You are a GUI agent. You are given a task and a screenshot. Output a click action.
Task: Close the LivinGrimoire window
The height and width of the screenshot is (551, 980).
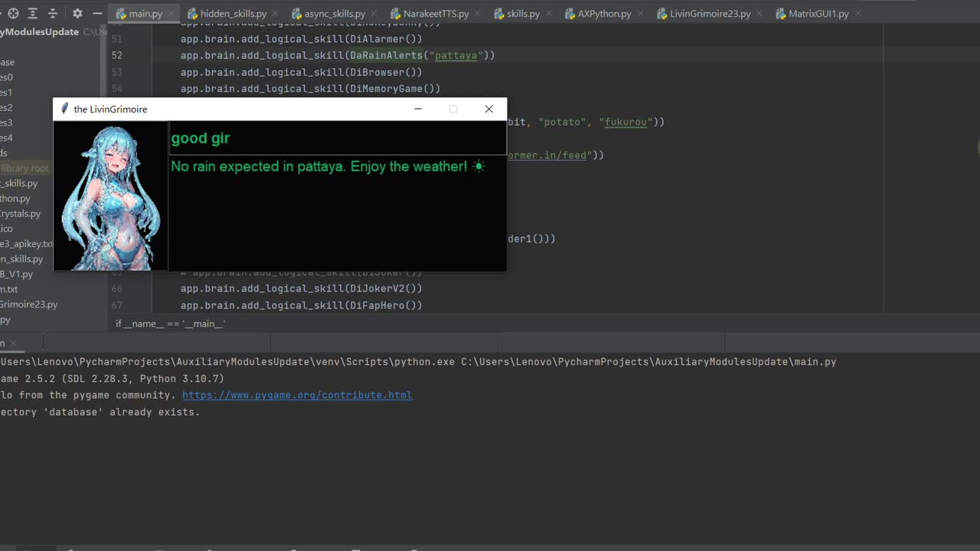488,109
